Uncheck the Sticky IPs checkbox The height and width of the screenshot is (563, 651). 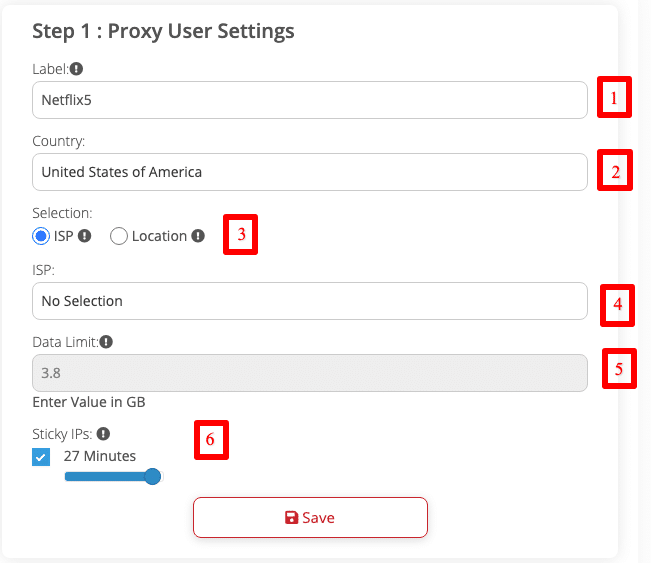coord(41,457)
